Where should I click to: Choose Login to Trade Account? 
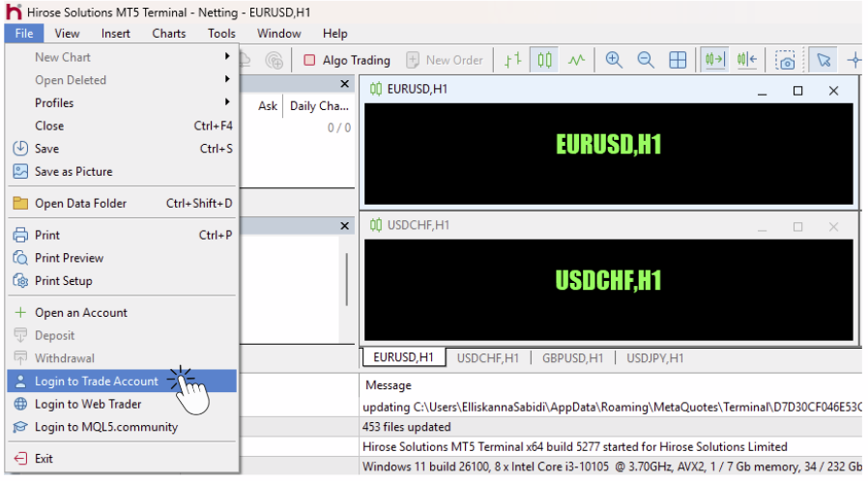97,382
